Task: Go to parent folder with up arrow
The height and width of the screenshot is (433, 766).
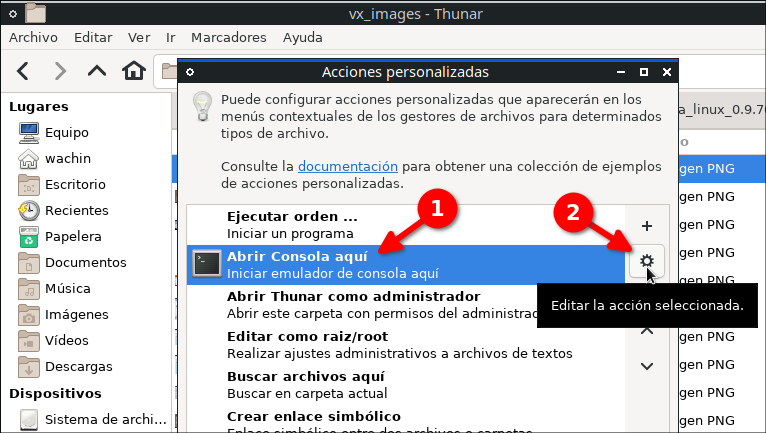Action: point(97,71)
